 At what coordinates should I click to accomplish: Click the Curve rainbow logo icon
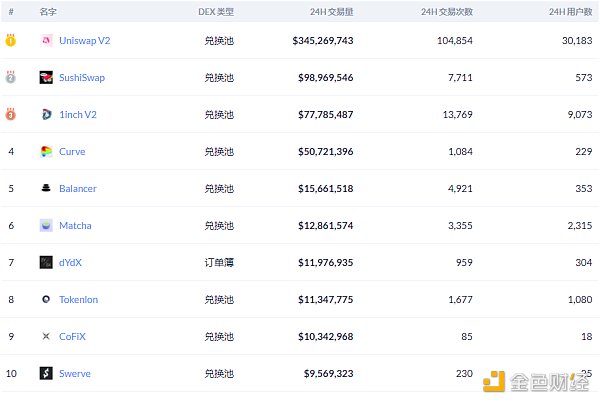click(x=46, y=151)
